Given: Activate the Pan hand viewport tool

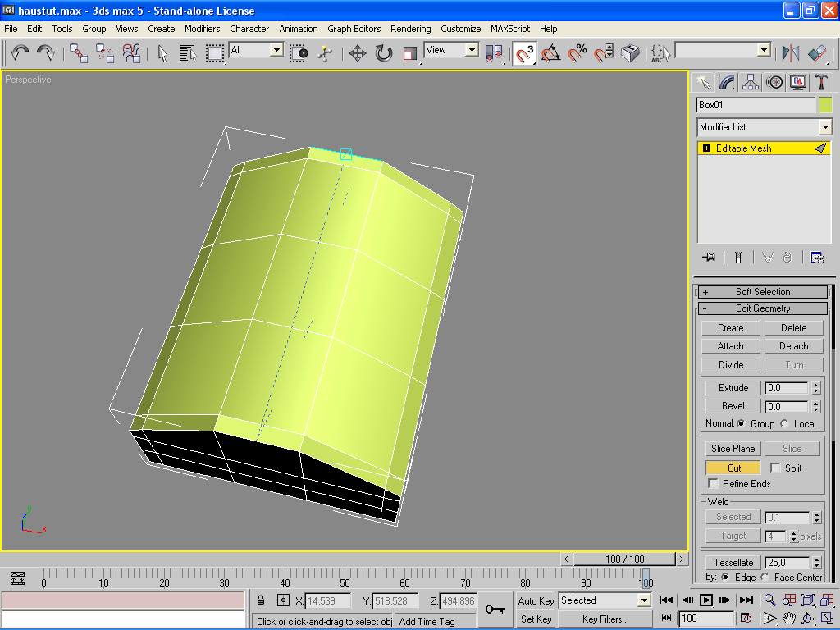Looking at the screenshot, I should [789, 619].
